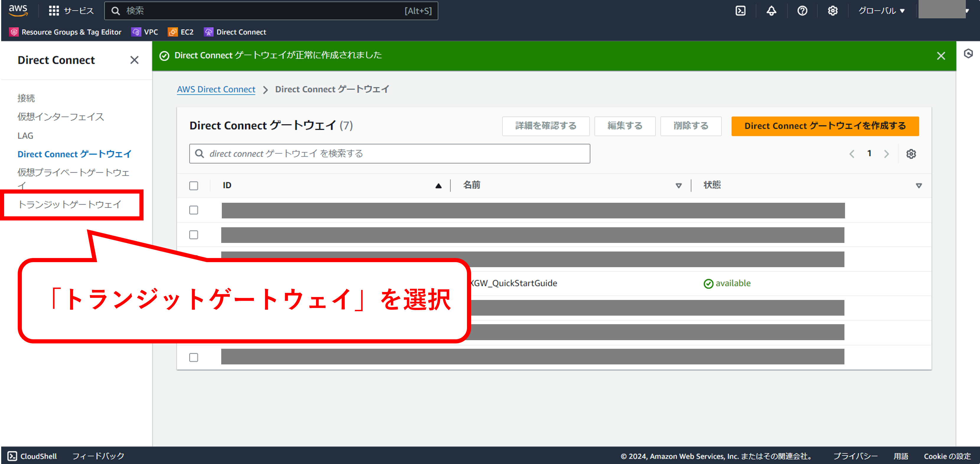Screen dimensions: 980x464
Task: Go to the previous page arrow
Action: pos(852,154)
